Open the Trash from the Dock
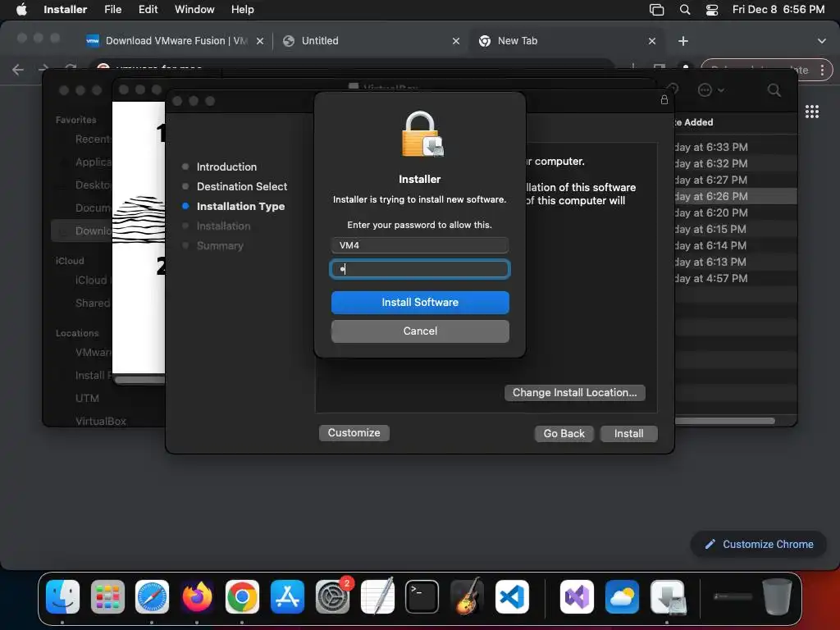Screen dimensions: 840x630 [x=777, y=597]
